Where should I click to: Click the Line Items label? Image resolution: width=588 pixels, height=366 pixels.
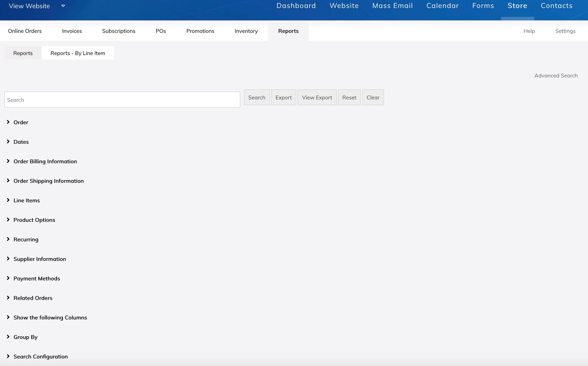click(27, 200)
